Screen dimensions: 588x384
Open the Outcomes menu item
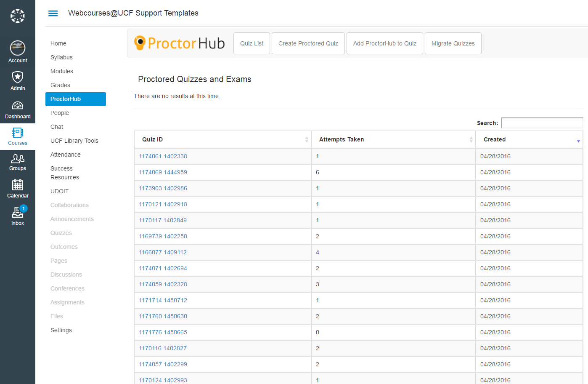point(64,247)
